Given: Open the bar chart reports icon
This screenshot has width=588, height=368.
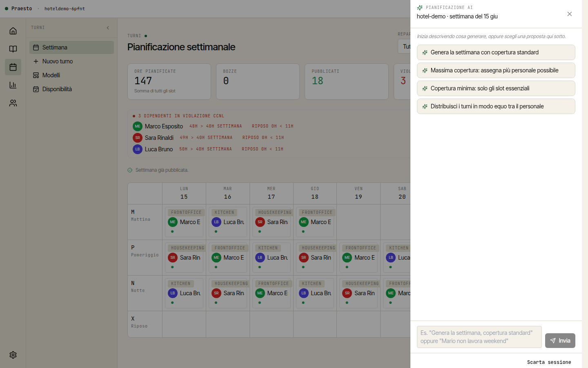Looking at the screenshot, I should [x=13, y=85].
